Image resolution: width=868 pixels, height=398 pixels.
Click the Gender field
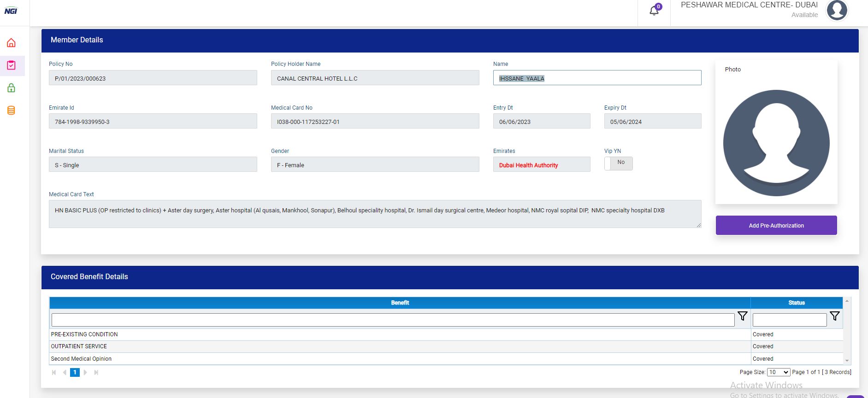375,164
